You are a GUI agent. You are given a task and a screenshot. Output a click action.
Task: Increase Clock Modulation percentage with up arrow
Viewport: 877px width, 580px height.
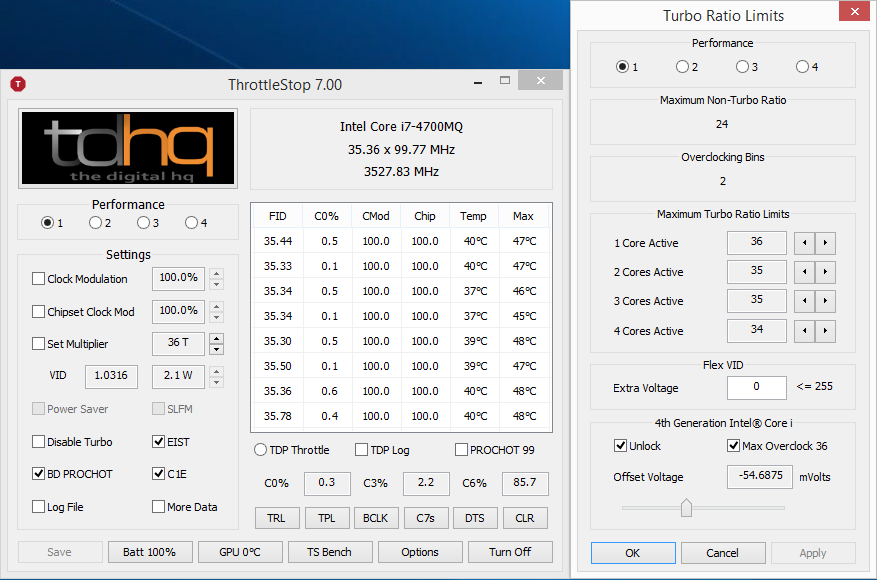click(216, 274)
